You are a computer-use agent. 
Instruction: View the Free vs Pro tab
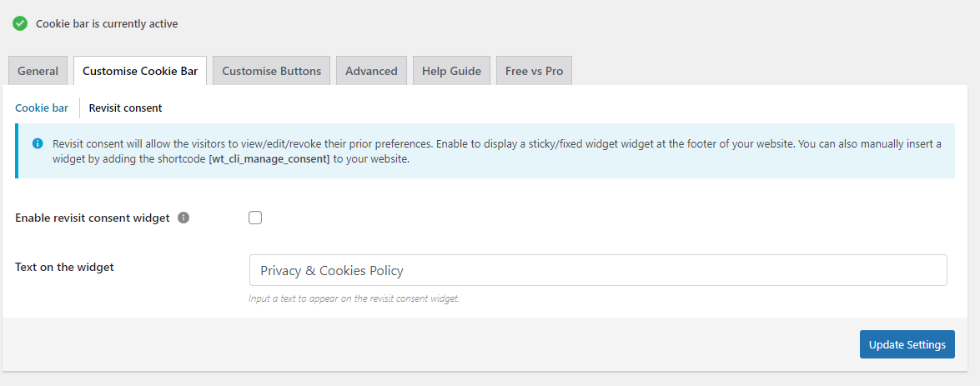tap(534, 71)
